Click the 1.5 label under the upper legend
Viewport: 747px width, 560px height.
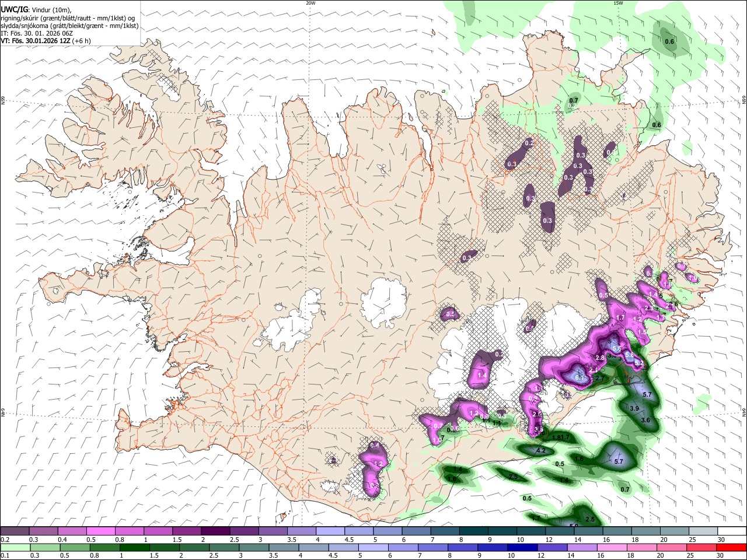(x=177, y=540)
